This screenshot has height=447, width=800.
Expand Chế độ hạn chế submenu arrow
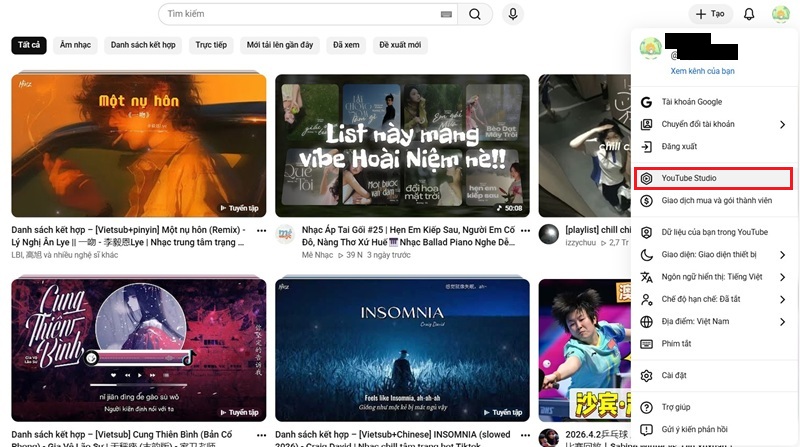[x=782, y=300]
